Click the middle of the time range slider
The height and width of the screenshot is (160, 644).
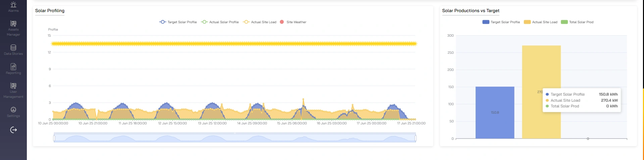click(235, 138)
